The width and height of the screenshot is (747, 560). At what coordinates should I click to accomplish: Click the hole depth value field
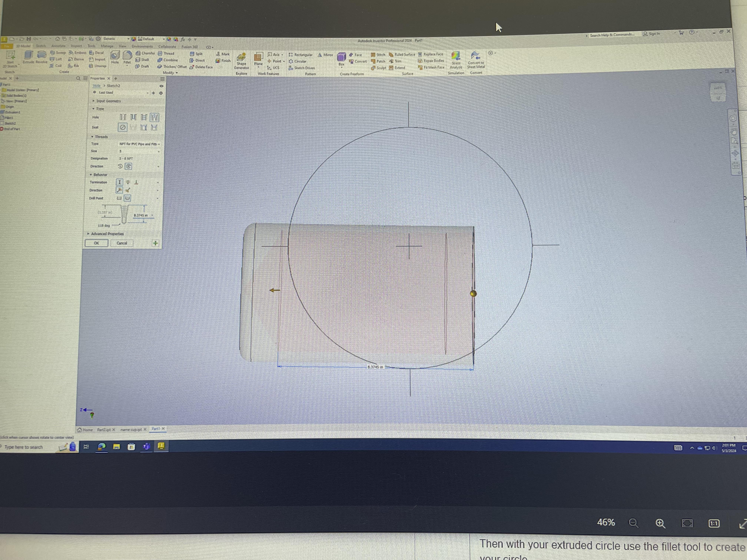143,215
